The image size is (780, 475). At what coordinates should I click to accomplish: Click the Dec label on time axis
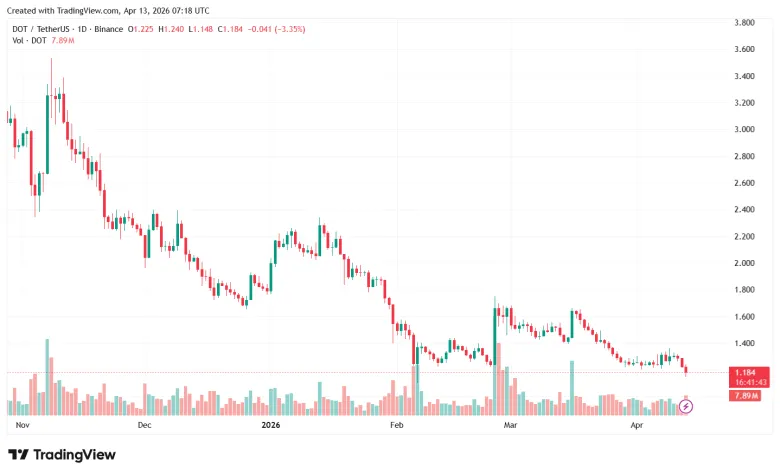tap(144, 425)
